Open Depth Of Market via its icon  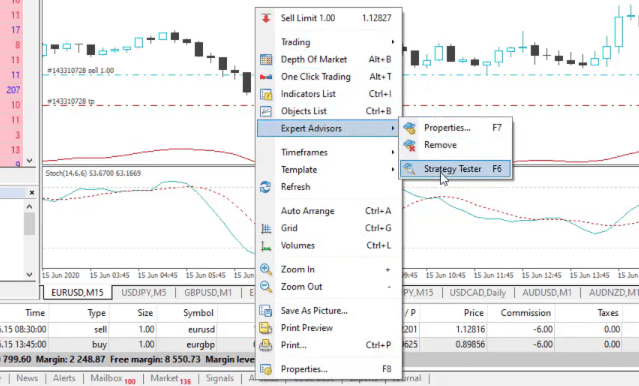266,60
